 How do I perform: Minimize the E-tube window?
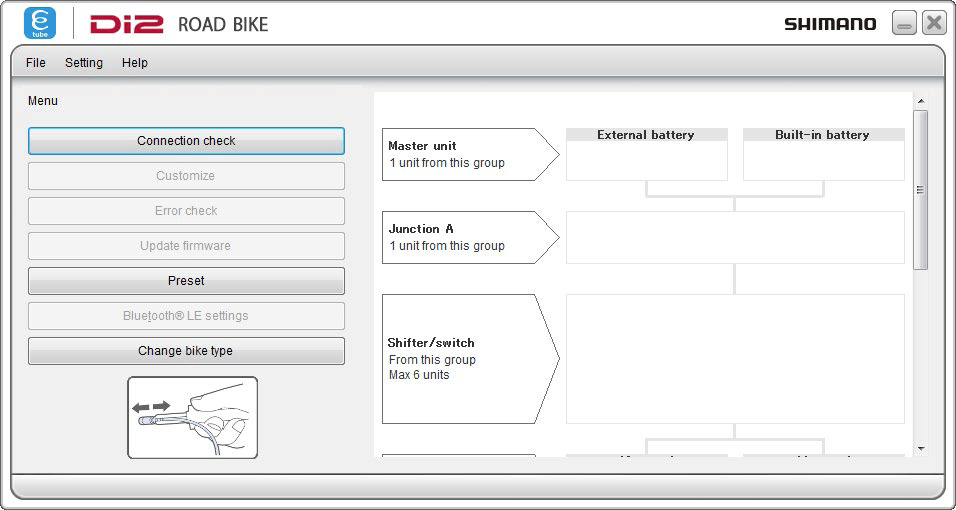pos(904,23)
